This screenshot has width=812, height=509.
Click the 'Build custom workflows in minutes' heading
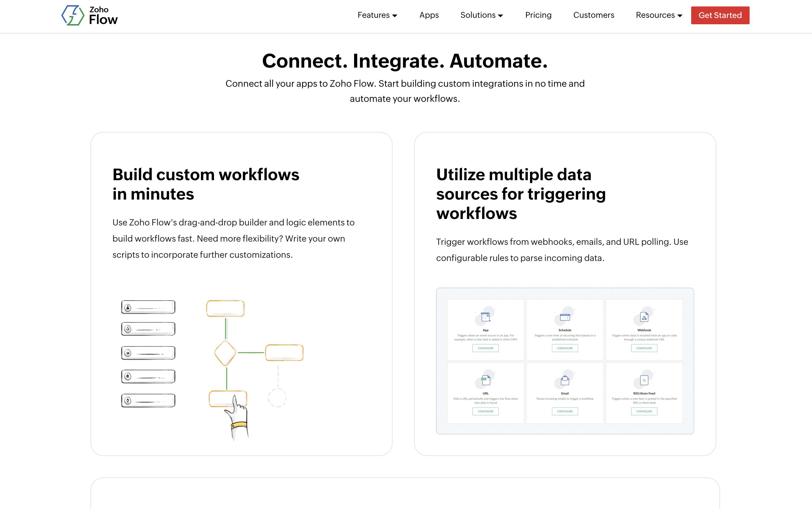(x=206, y=184)
